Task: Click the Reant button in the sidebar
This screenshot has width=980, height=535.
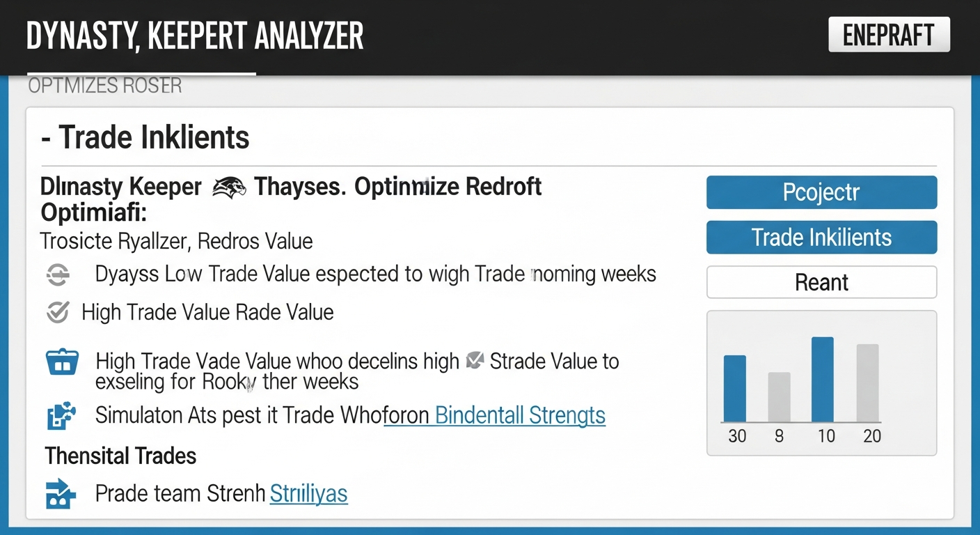Action: point(821,282)
